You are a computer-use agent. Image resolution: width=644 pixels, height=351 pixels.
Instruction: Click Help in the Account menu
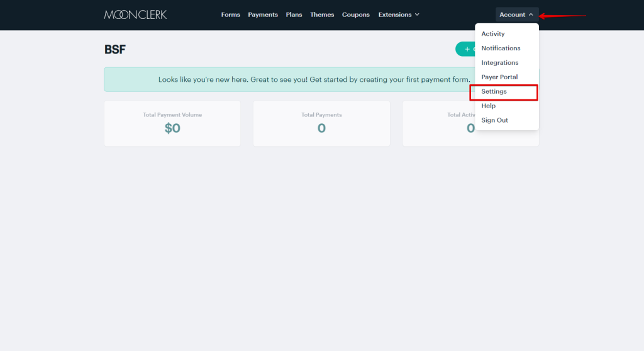(489, 106)
